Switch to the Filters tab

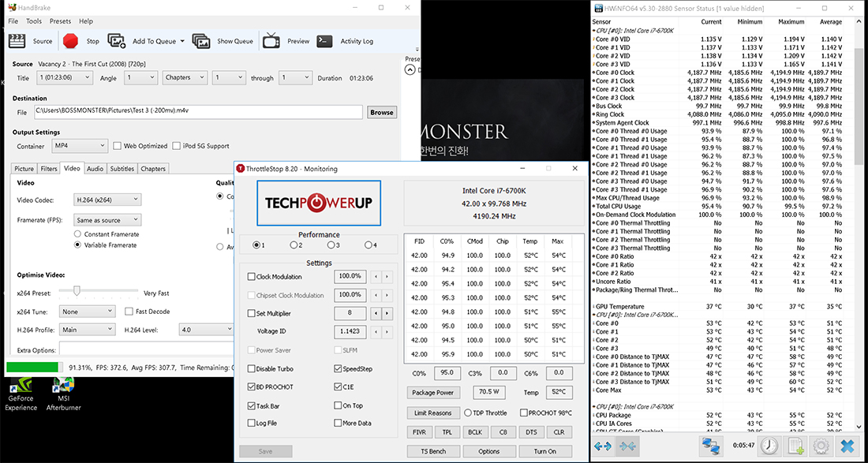click(x=49, y=169)
